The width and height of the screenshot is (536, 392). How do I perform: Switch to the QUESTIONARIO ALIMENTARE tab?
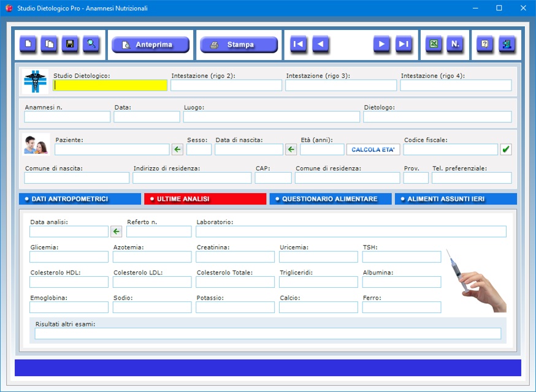coord(331,199)
